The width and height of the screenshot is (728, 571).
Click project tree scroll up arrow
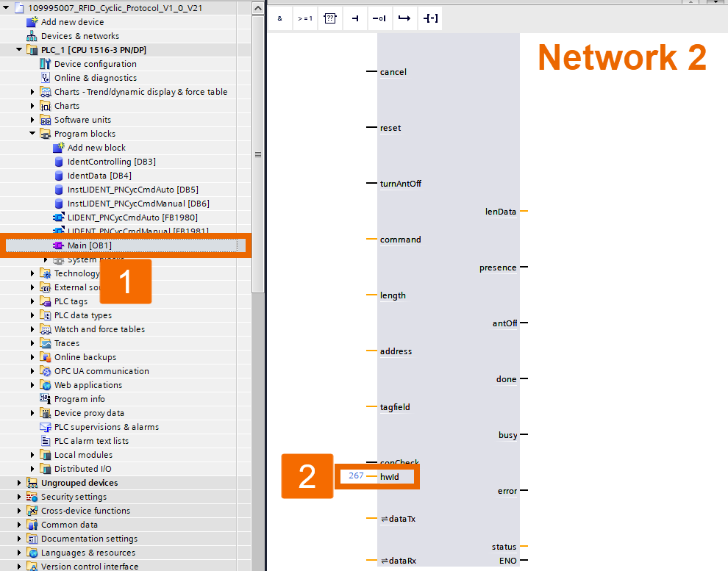pos(257,8)
